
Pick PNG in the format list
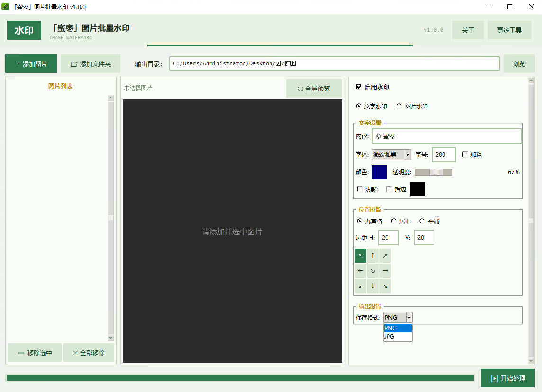[x=398, y=328]
